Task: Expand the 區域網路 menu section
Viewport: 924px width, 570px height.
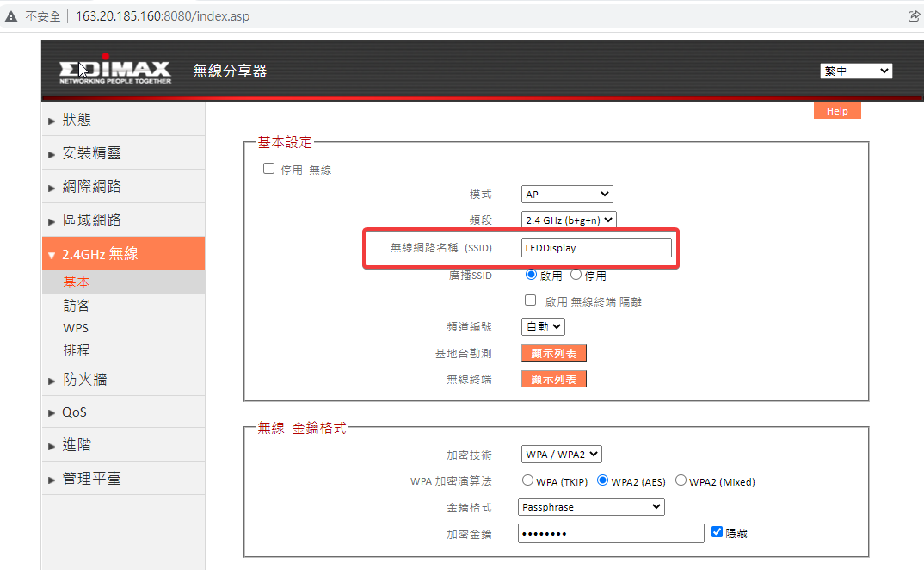Action: click(123, 220)
